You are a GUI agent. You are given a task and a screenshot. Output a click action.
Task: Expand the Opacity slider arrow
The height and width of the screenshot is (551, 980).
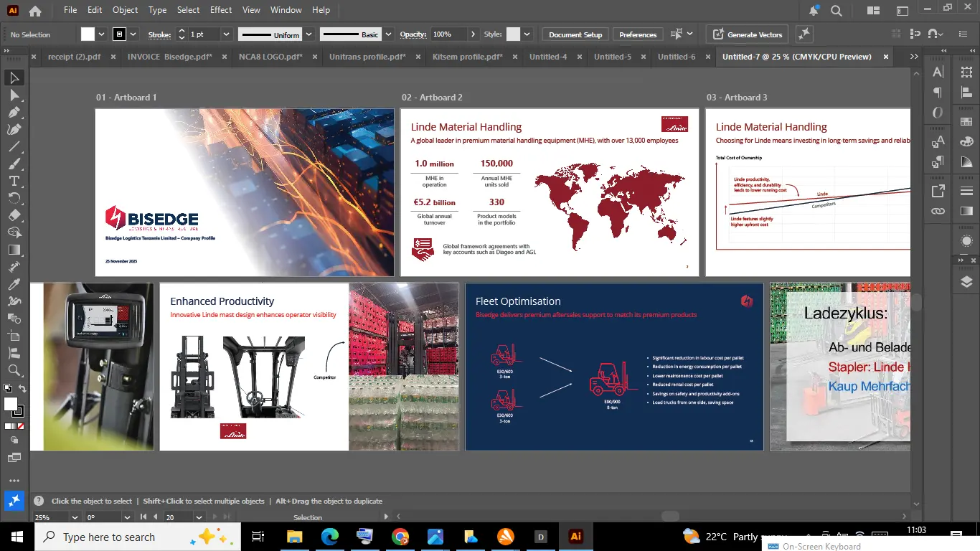coord(473,34)
